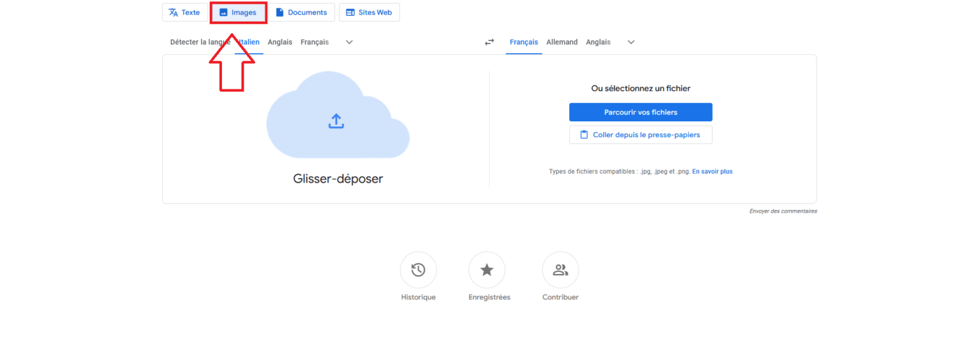Open Historique via the clock icon
Screen dimensions: 980x339
[x=419, y=270]
